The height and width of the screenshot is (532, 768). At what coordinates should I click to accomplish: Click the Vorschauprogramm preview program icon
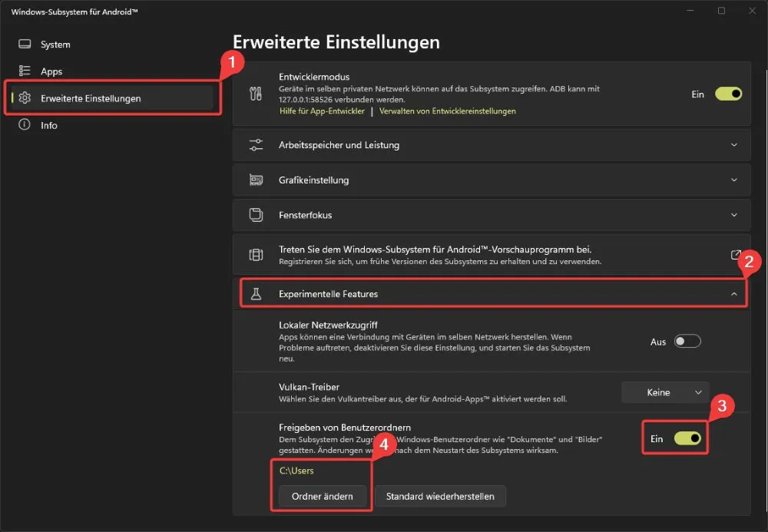click(256, 255)
